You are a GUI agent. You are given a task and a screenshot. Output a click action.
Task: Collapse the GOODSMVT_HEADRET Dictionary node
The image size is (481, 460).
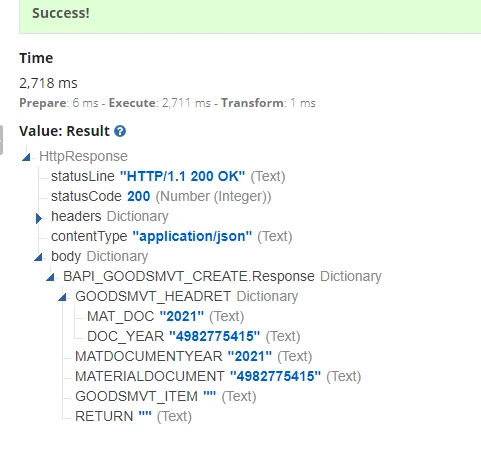63,297
